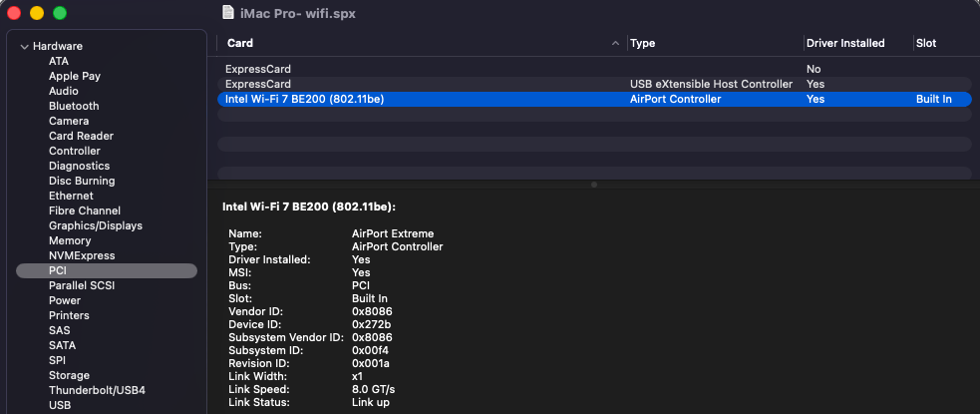
Task: Click the Subsystem ID value 0x00f4
Action: (x=370, y=351)
